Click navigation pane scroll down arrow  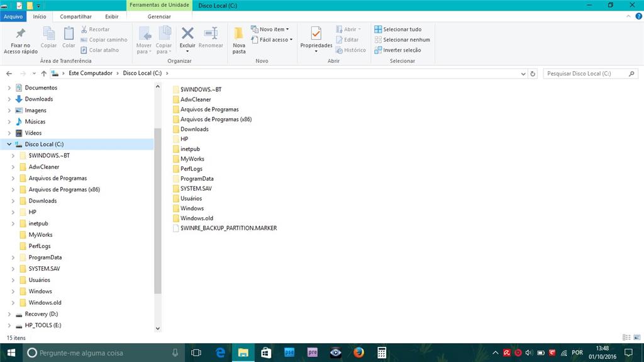[x=158, y=329]
